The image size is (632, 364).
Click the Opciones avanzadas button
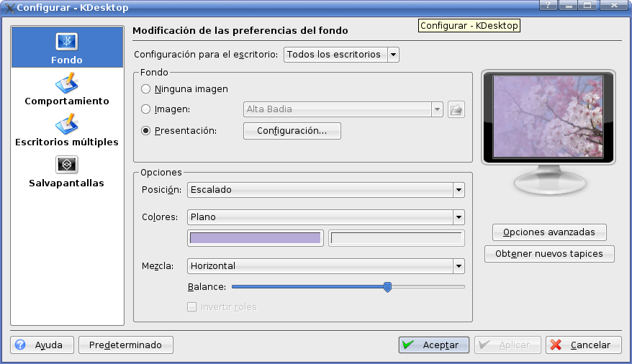(549, 232)
